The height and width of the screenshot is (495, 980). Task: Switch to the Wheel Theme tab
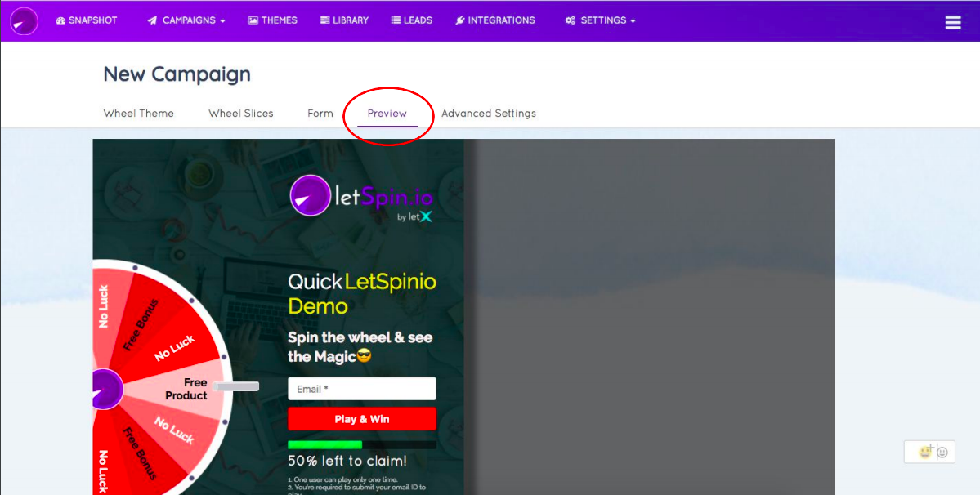point(139,114)
